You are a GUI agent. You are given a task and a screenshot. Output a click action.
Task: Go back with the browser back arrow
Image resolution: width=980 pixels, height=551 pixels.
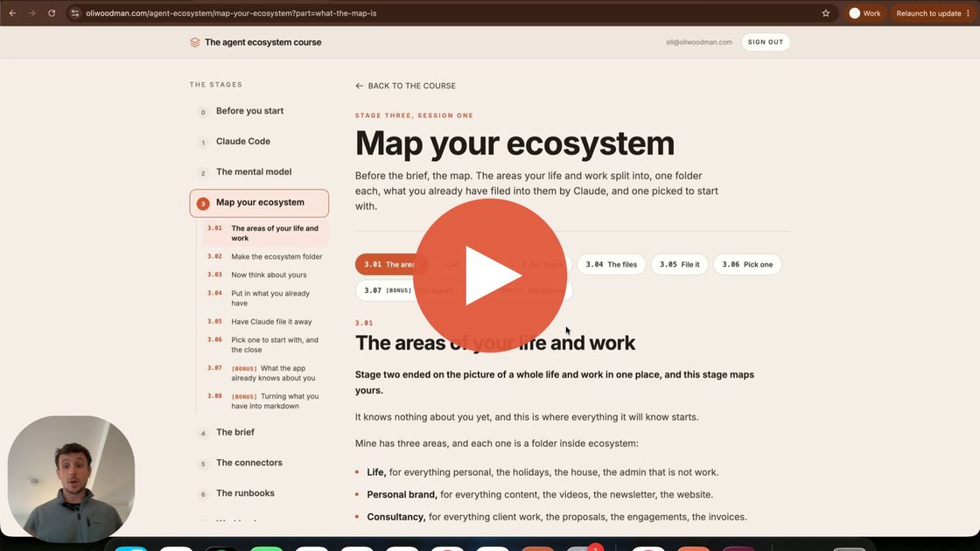click(12, 13)
